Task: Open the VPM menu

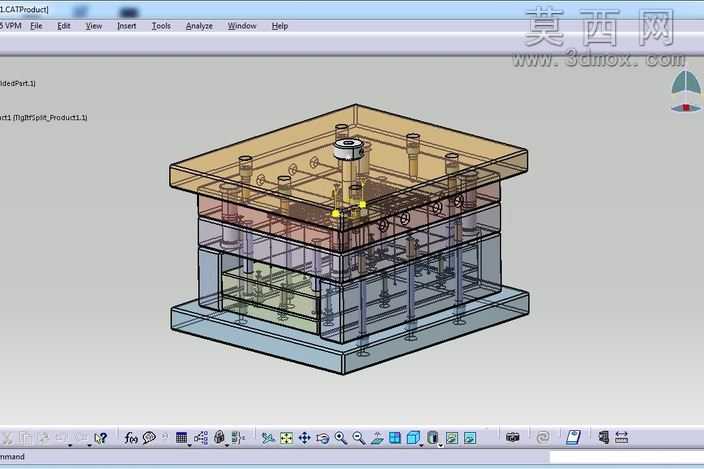Action: coord(12,26)
